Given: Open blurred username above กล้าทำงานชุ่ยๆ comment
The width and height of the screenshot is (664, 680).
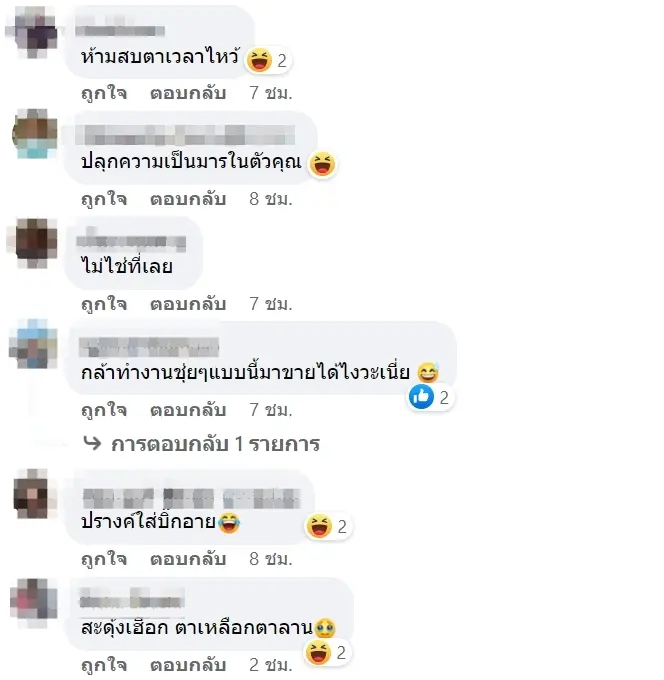Looking at the screenshot, I should coord(149,347).
